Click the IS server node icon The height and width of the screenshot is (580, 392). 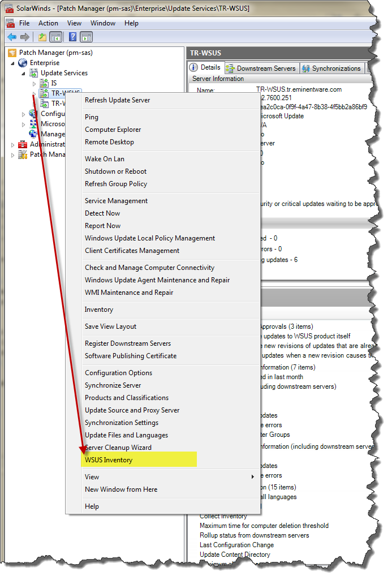click(x=44, y=83)
